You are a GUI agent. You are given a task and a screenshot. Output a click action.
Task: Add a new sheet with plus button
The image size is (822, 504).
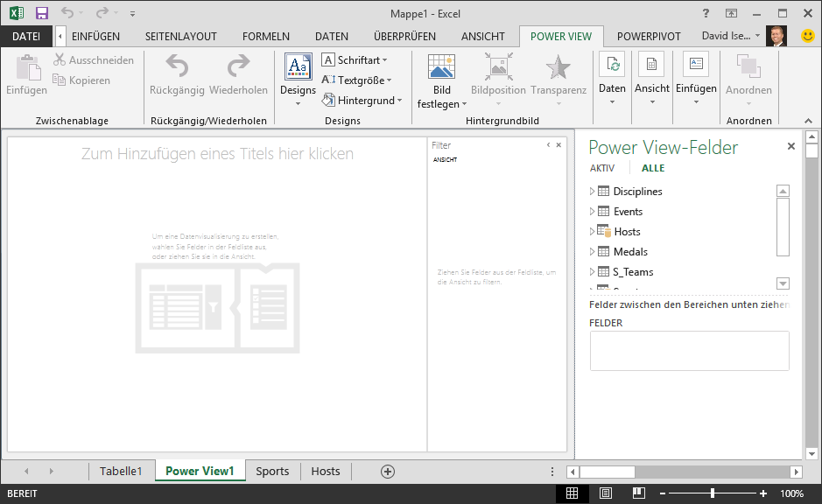click(x=388, y=472)
